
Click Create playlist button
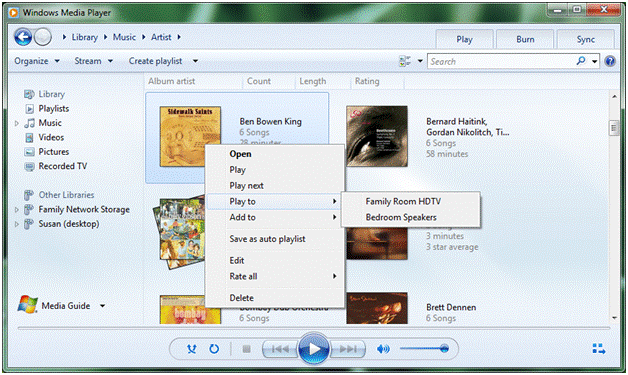pos(155,61)
